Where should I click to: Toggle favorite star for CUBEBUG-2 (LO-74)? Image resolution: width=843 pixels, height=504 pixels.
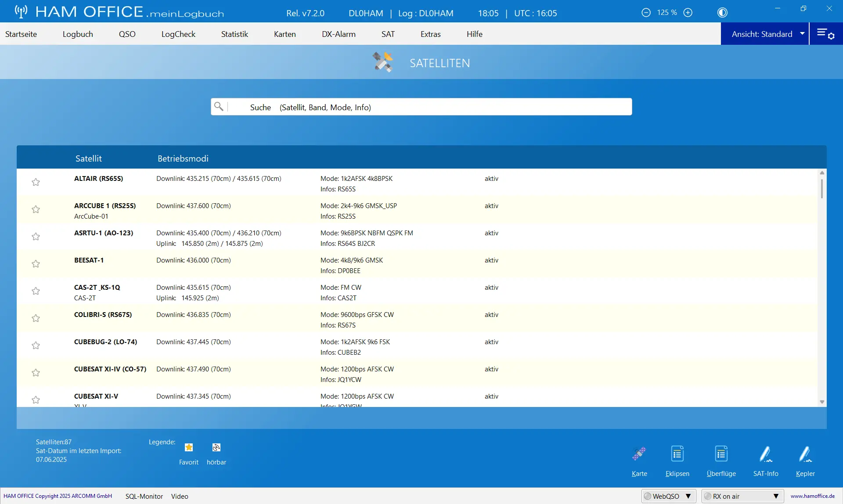click(x=36, y=346)
